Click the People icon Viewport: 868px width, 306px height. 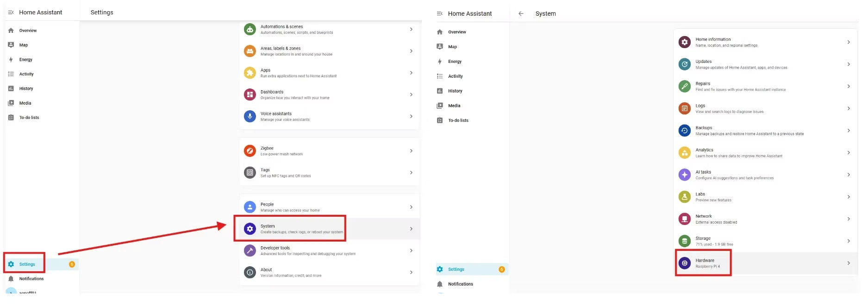(x=250, y=207)
